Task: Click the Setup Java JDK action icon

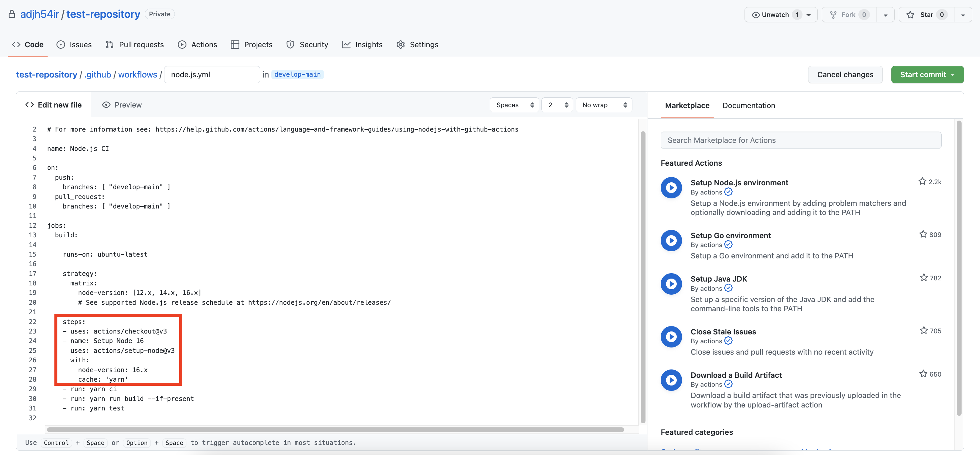Action: tap(671, 284)
